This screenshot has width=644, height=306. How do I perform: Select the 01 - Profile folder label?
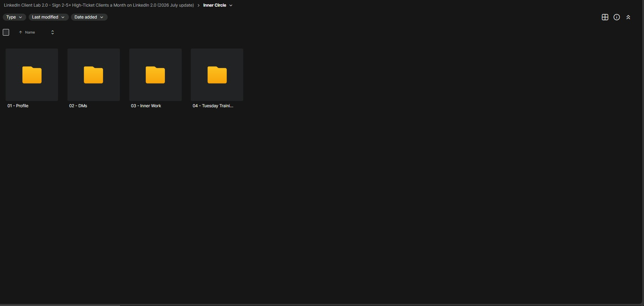tap(18, 106)
